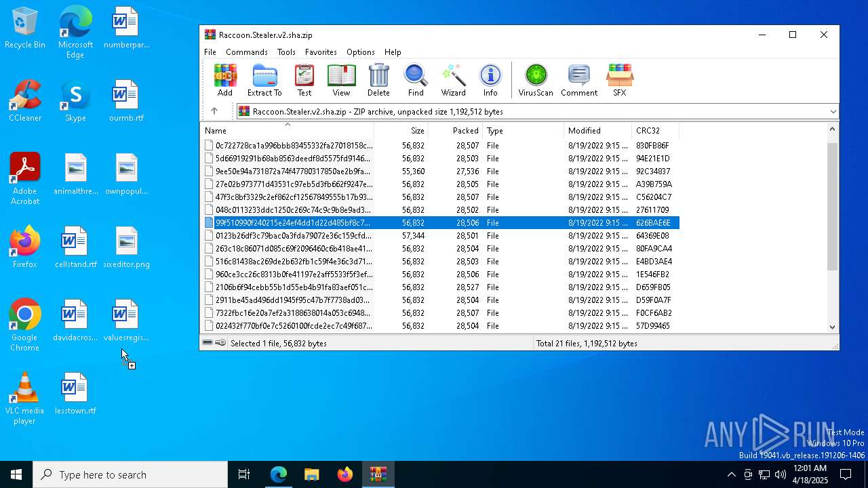Image resolution: width=868 pixels, height=488 pixels.
Task: Select the Firefox desktop shortcut
Action: pyautogui.click(x=25, y=247)
